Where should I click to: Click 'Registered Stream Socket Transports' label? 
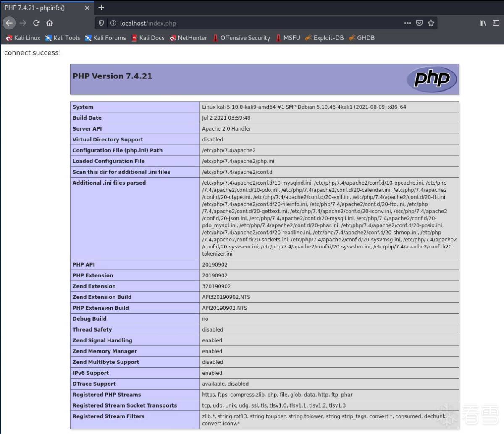pyautogui.click(x=125, y=406)
